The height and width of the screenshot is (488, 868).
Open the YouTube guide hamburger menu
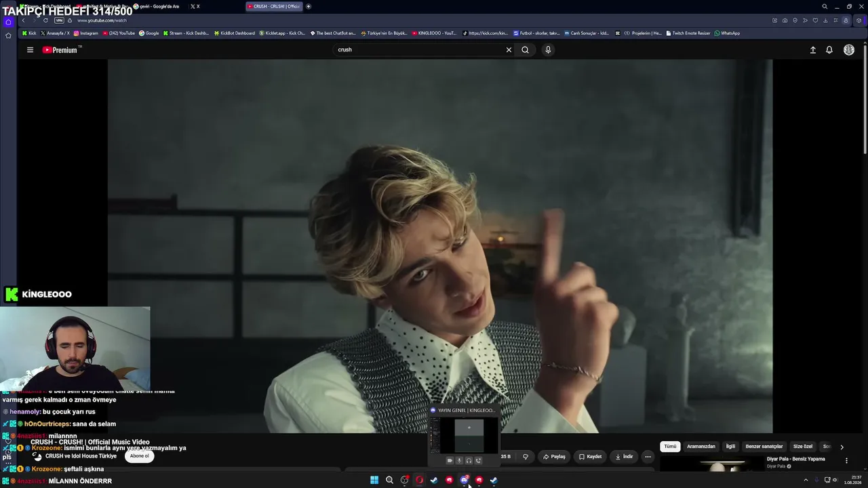(30, 49)
